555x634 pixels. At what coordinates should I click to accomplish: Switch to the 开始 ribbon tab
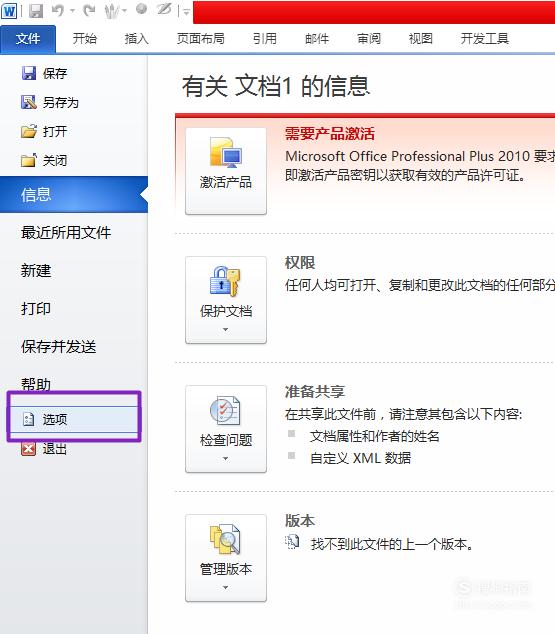point(84,39)
